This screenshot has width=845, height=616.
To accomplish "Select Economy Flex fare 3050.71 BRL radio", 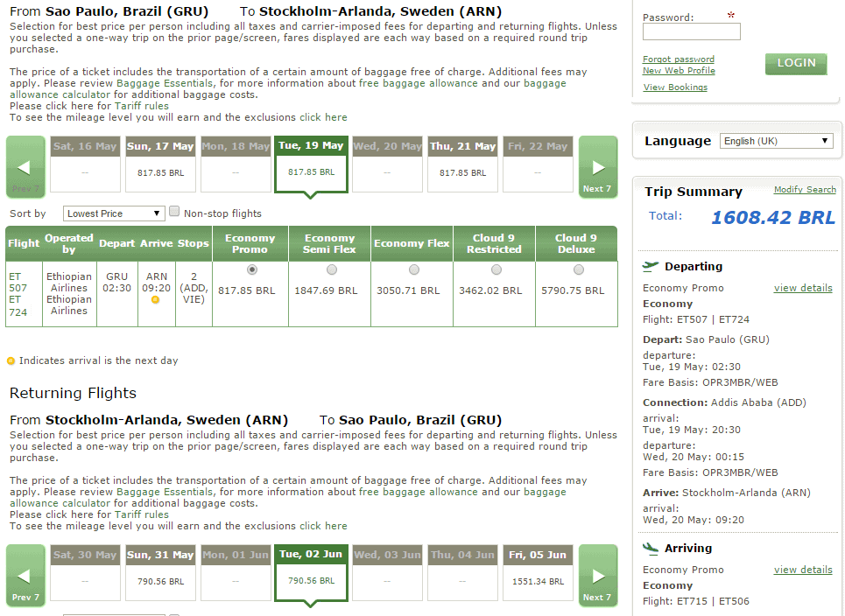I will (413, 269).
